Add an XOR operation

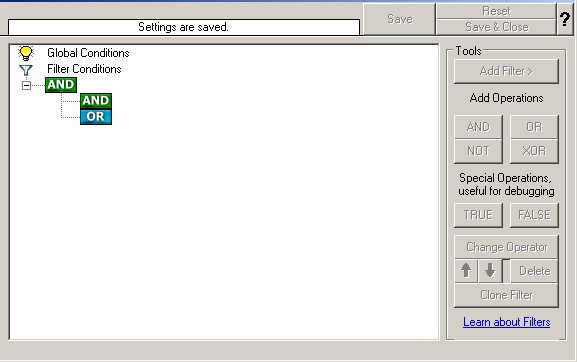point(534,151)
